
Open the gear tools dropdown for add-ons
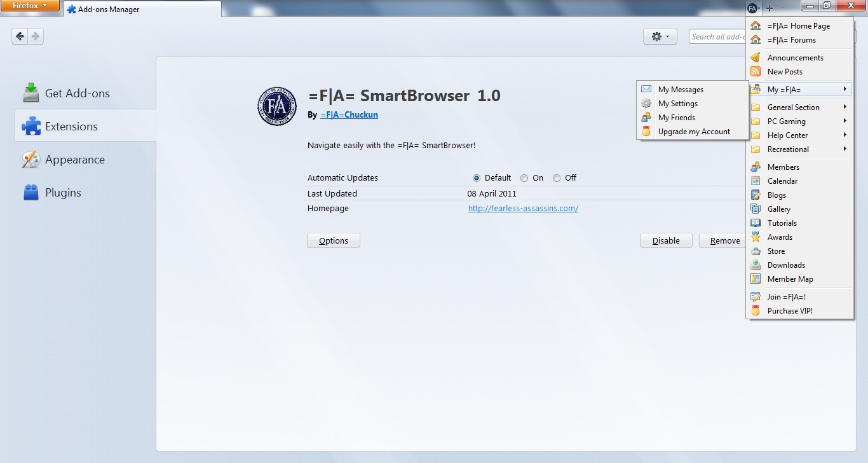coord(660,37)
